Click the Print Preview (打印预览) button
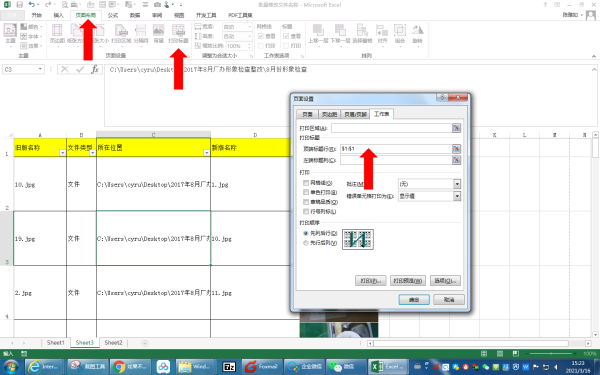 pos(408,280)
